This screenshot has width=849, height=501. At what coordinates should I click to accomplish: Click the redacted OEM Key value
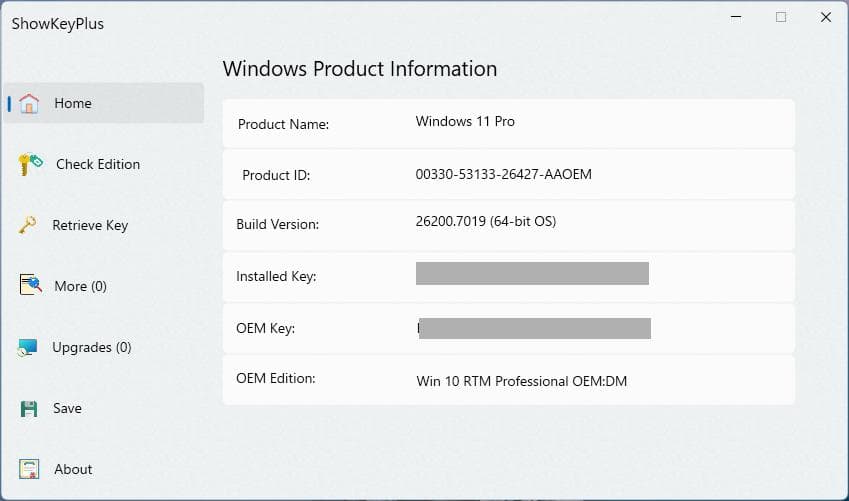(x=534, y=328)
